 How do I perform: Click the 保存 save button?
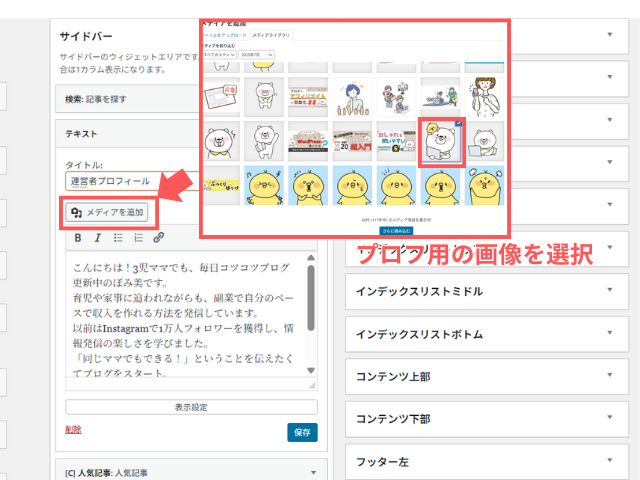coord(302,432)
